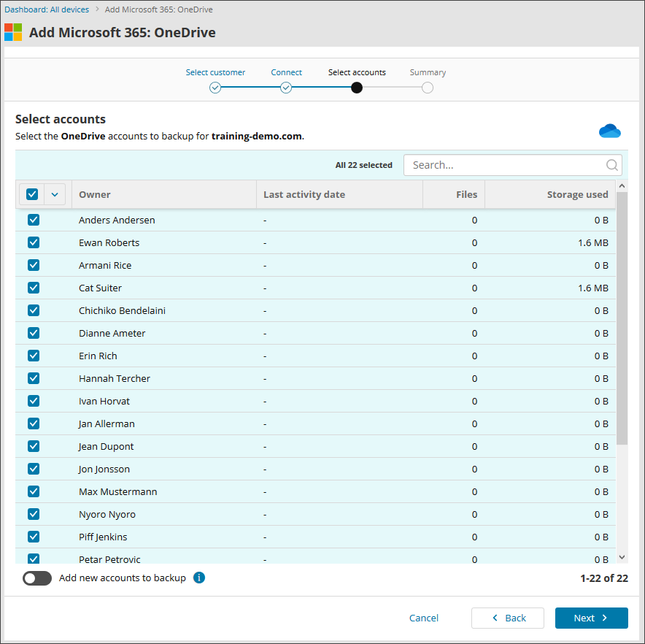Click the owner name Max Mustermann
645x644 pixels.
pos(117,491)
